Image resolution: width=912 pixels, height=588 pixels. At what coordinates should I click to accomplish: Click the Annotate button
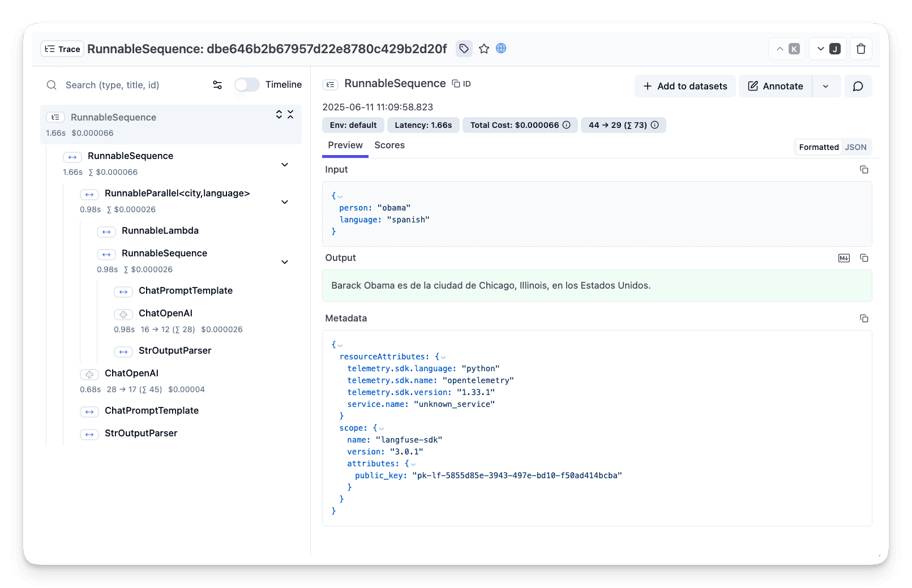click(776, 86)
